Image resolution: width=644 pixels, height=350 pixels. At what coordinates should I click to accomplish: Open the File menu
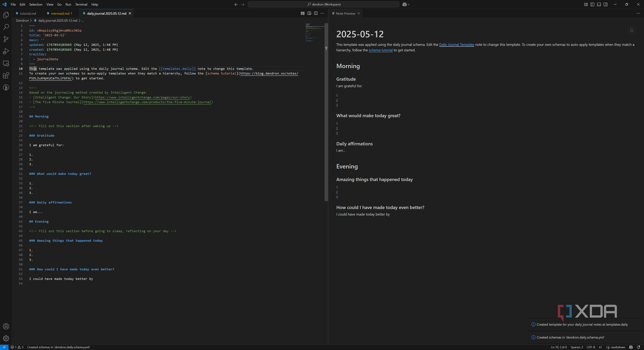(13, 4)
